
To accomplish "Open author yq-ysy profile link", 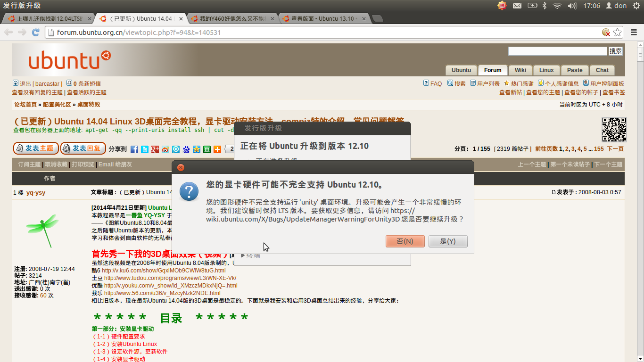I will click(36, 193).
